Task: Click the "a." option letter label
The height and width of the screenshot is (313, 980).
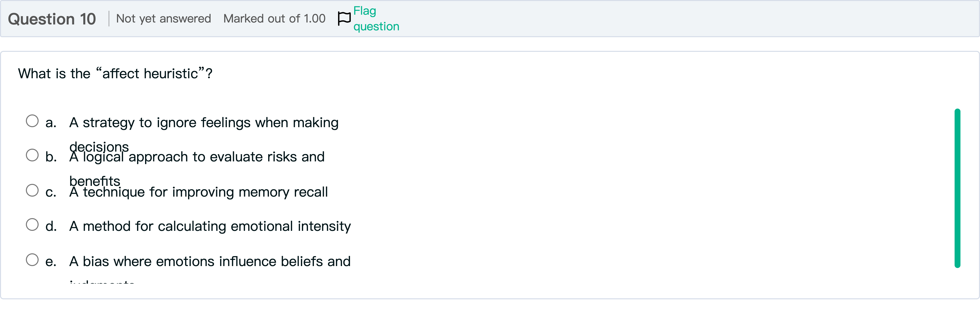Action: click(51, 123)
